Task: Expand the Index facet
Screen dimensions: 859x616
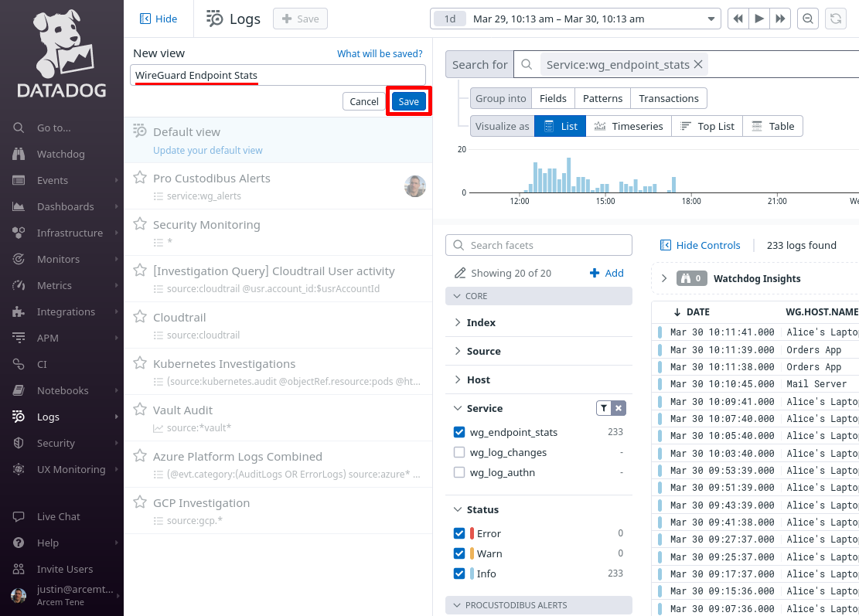Action: point(475,322)
